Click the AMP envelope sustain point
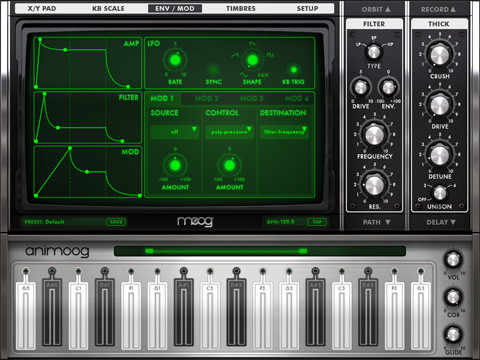 65,50
